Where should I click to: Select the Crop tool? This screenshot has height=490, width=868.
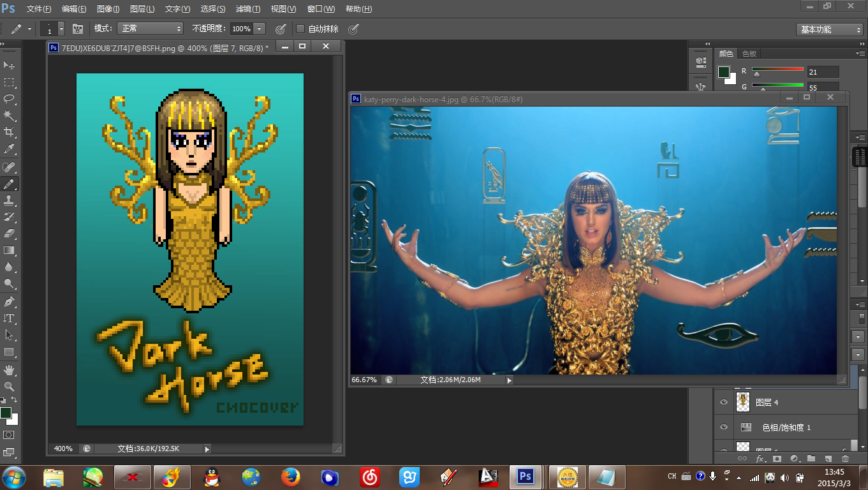pos(9,132)
